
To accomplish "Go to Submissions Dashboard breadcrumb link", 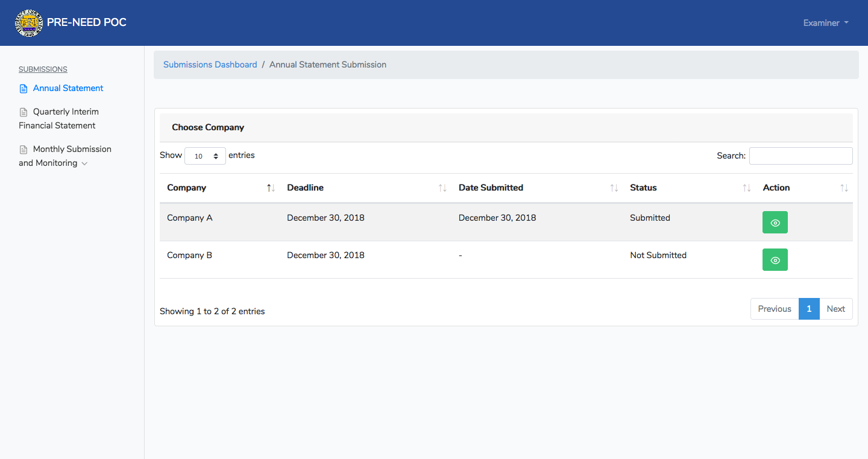I will tap(210, 65).
